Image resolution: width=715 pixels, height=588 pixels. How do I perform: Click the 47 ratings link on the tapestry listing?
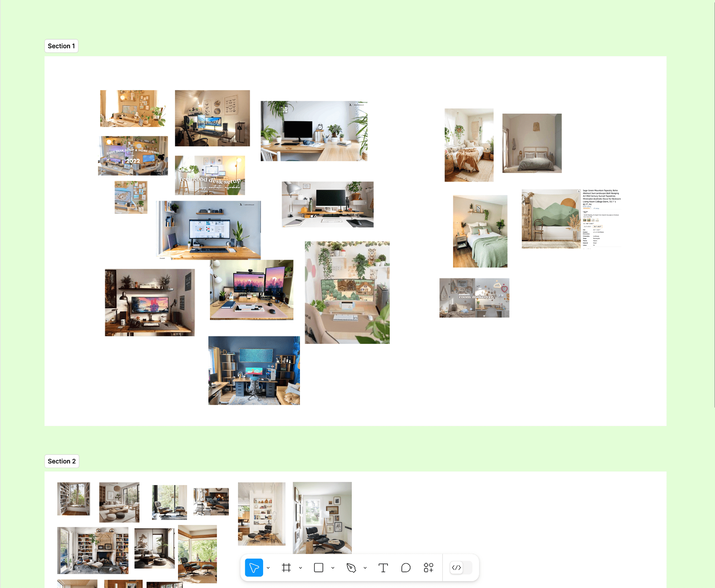[596, 208]
